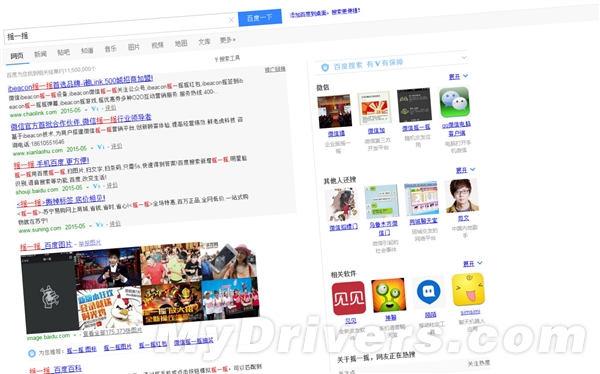The image size is (600, 374).
Task: Open the 更多 search categories menu
Action: (x=227, y=40)
